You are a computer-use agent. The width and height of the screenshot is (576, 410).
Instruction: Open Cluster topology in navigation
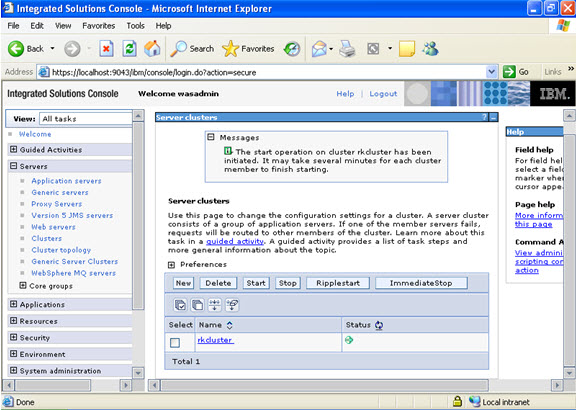(61, 250)
